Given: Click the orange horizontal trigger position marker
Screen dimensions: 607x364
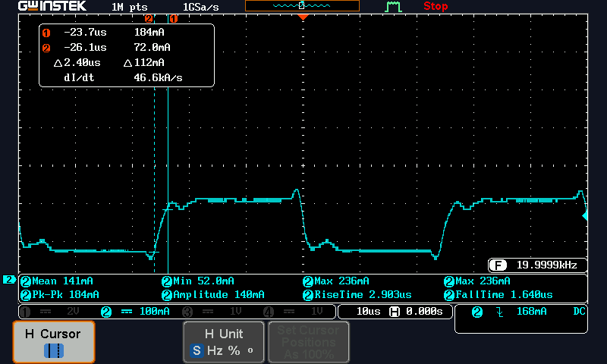Looking at the screenshot, I should point(303,17).
